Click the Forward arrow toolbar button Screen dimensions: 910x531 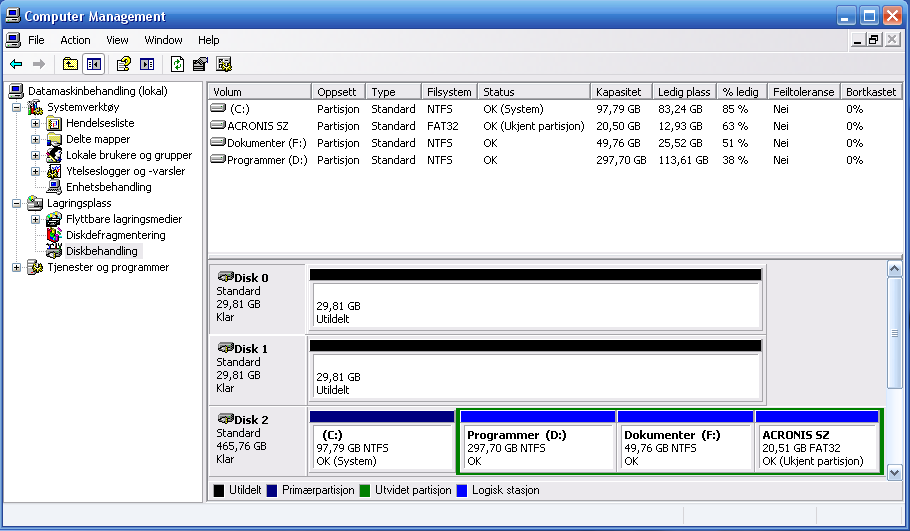pyautogui.click(x=39, y=64)
